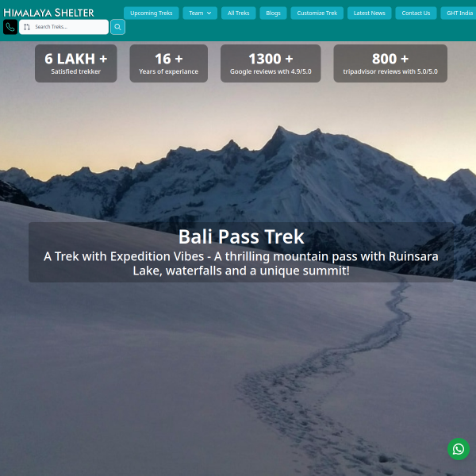476x476 pixels.
Task: Expand the Team dropdown chevron
Action: (209, 13)
